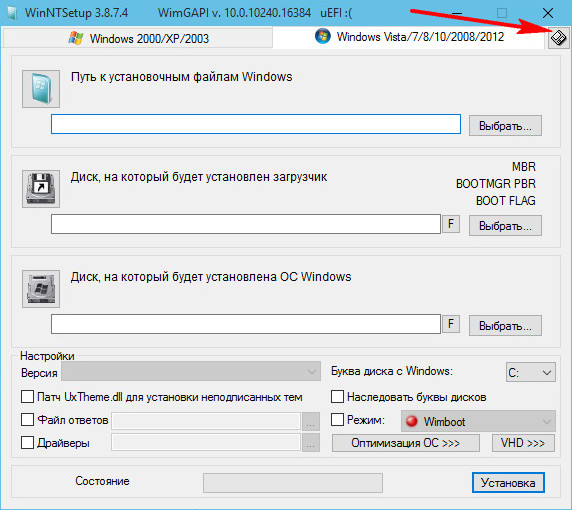Image resolution: width=572 pixels, height=510 pixels.
Task: Open the Windows drive letter C: dropdown
Action: pyautogui.click(x=531, y=372)
